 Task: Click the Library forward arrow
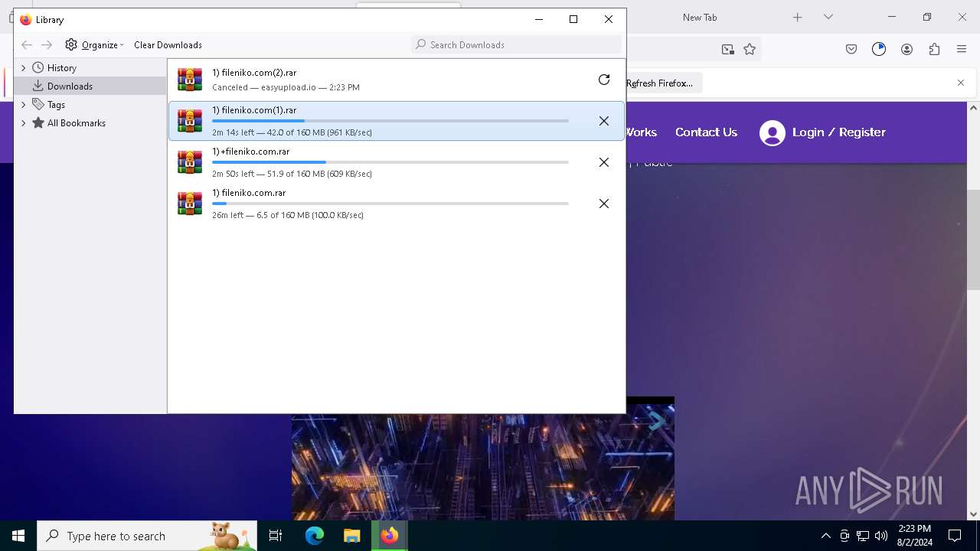(x=47, y=45)
